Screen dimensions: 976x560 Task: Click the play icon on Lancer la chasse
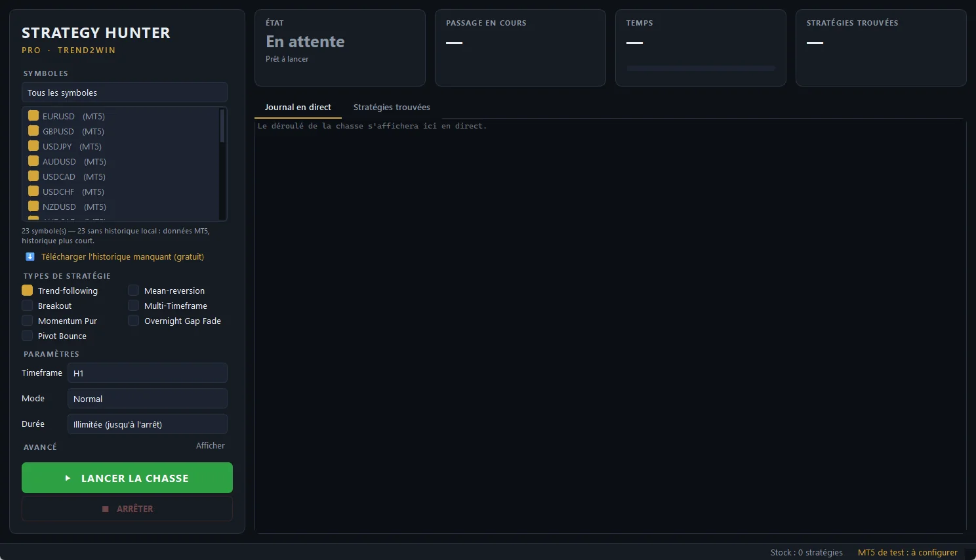(x=68, y=478)
